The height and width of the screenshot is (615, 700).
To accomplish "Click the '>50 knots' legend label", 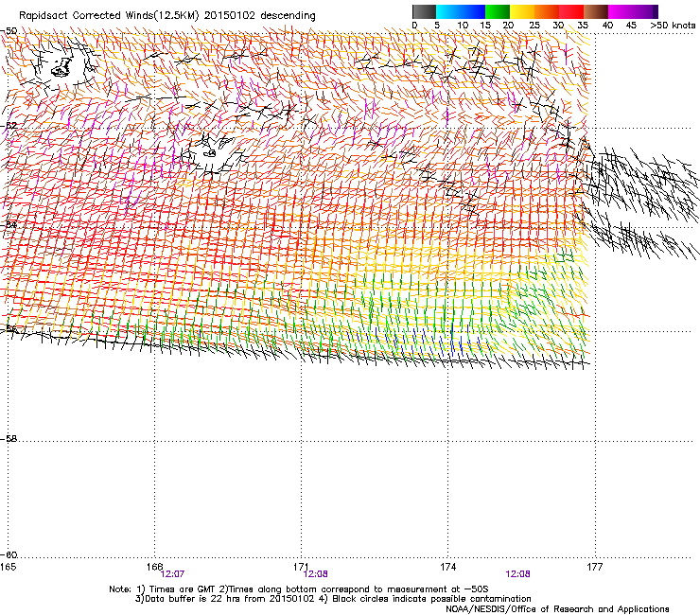I will pyautogui.click(x=673, y=26).
